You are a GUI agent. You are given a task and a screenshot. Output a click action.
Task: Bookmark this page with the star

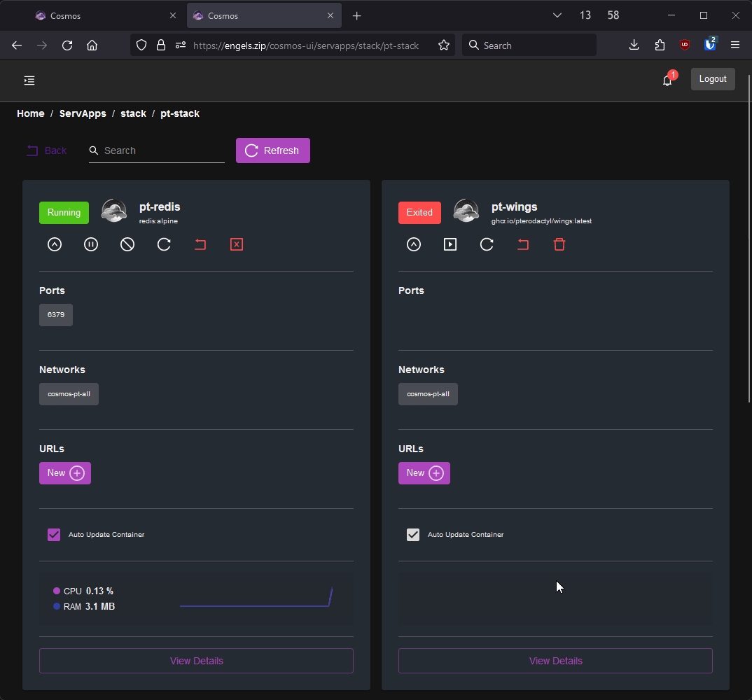point(444,45)
